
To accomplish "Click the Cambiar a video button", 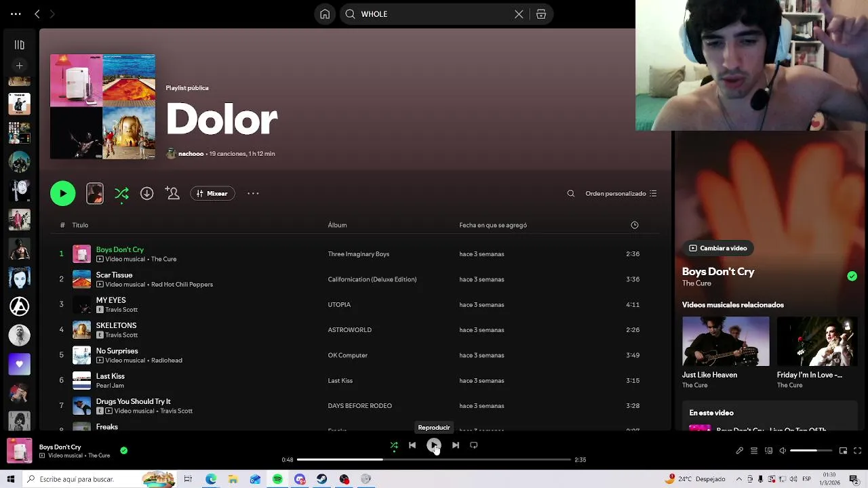I will point(718,248).
